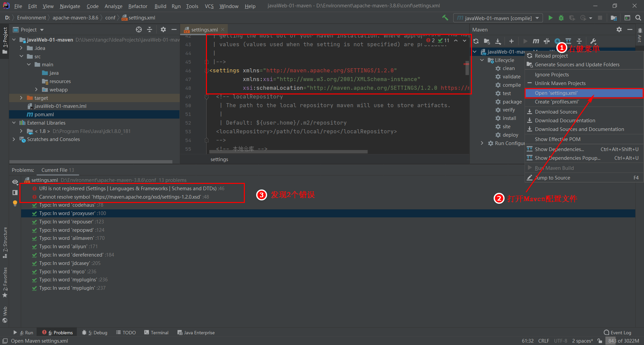The image size is (644, 345).
Task: Click Download Sources toolbar icon in Maven panel
Action: (x=498, y=41)
